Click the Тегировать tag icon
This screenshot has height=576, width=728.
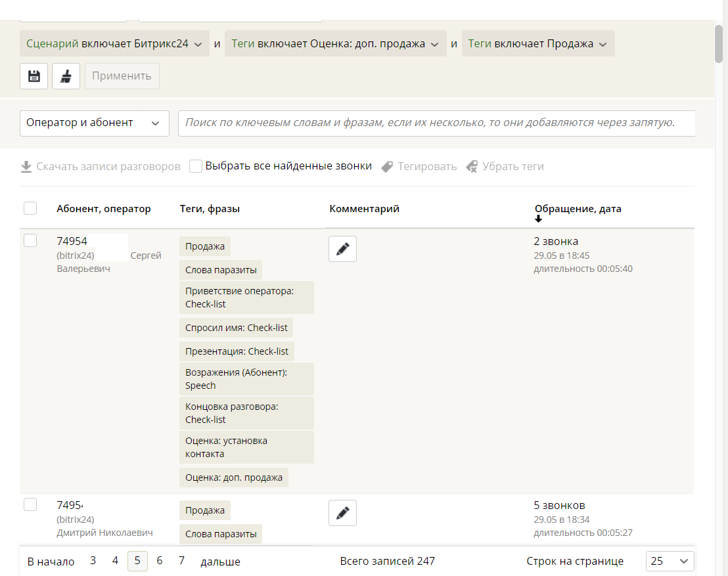(x=387, y=167)
